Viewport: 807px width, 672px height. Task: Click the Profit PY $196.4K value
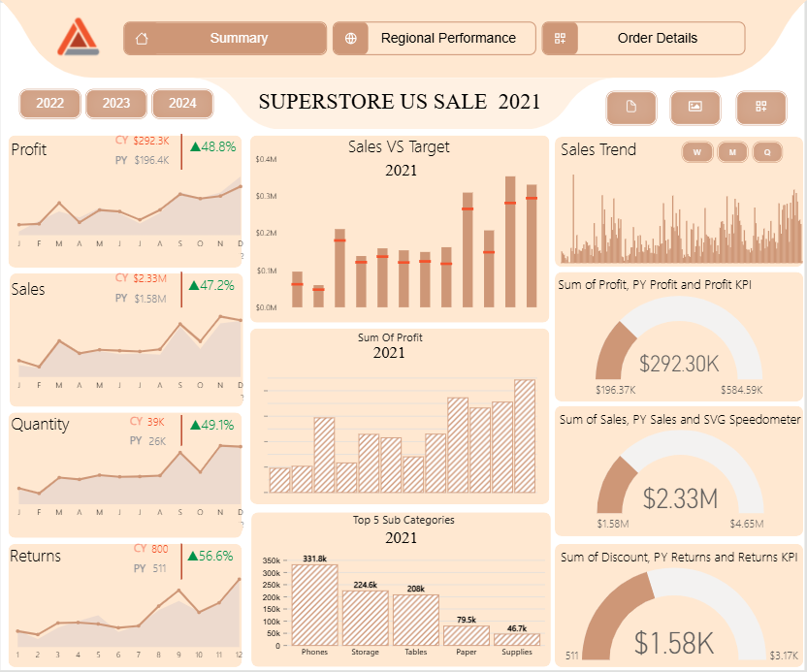pos(151,160)
